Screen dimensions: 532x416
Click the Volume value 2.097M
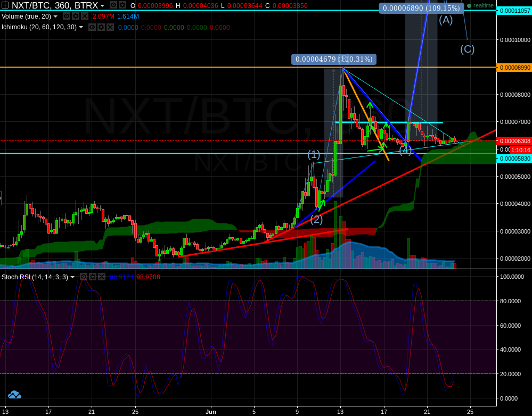coord(103,16)
